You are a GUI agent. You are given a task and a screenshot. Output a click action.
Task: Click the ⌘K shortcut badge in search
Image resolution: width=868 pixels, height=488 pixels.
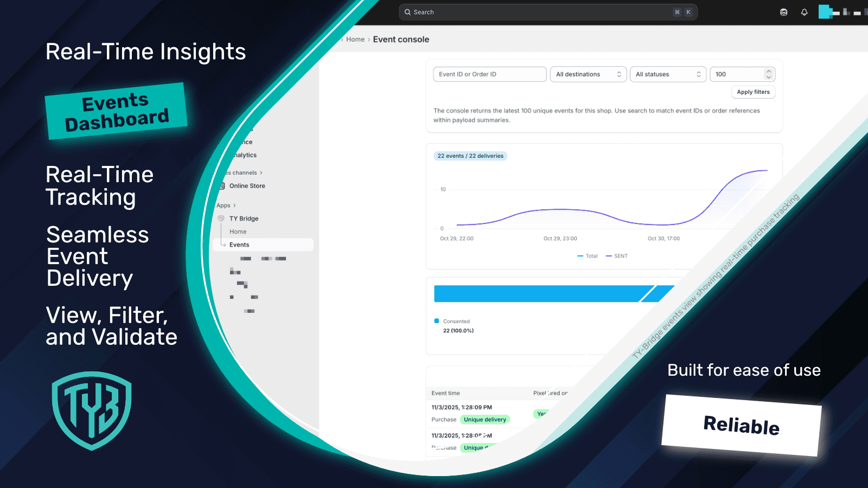[682, 11]
